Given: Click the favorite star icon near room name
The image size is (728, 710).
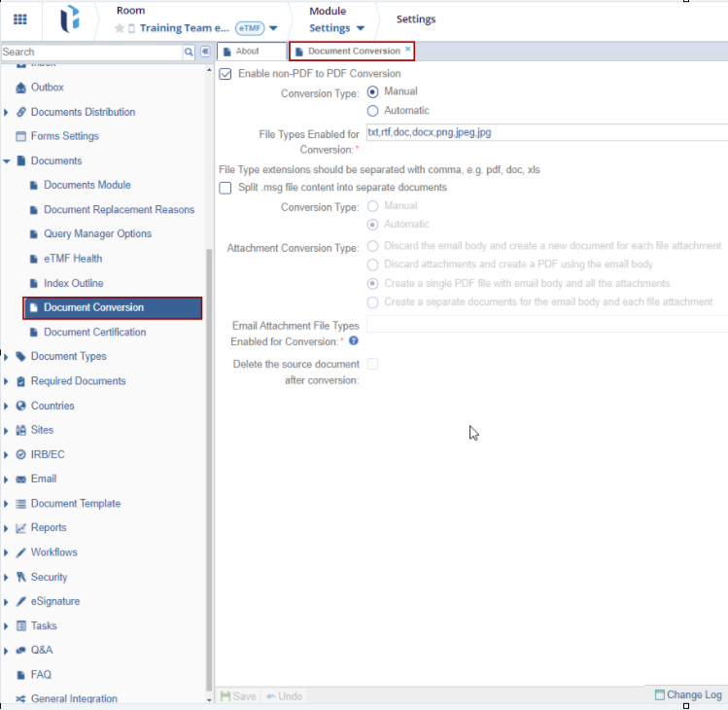Looking at the screenshot, I should [x=120, y=28].
